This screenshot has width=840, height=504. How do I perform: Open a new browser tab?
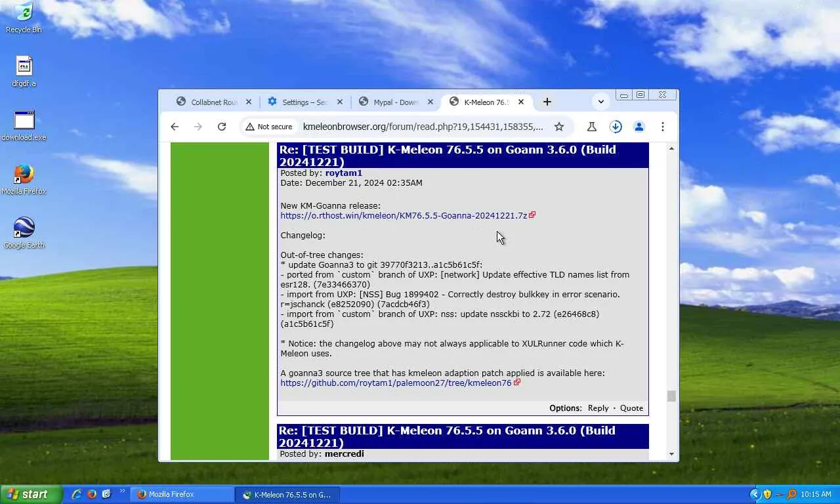547,102
